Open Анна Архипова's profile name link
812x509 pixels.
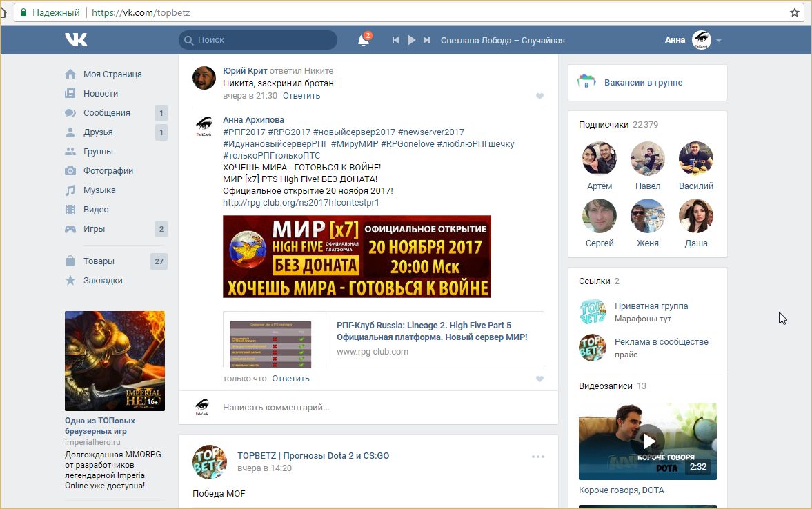(253, 119)
